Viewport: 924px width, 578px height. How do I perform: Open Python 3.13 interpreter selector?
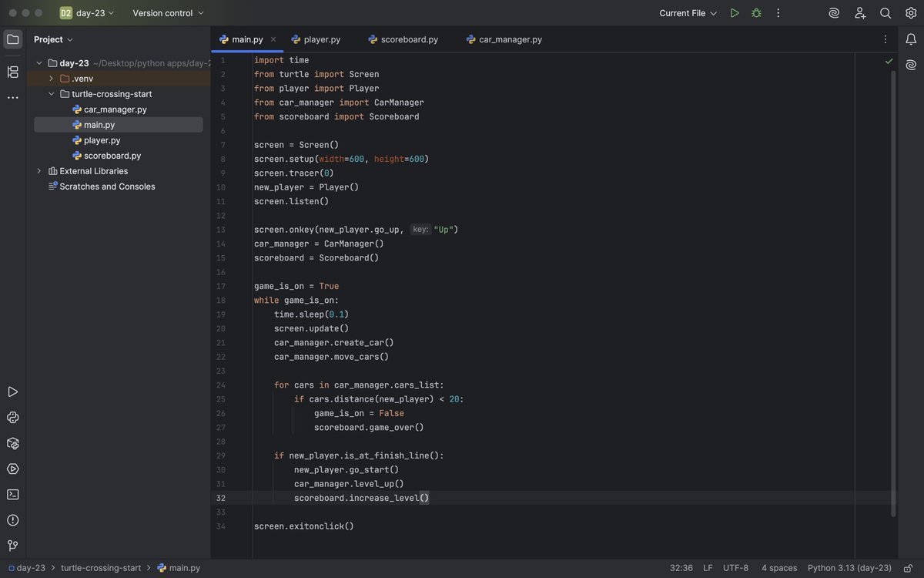coord(849,568)
